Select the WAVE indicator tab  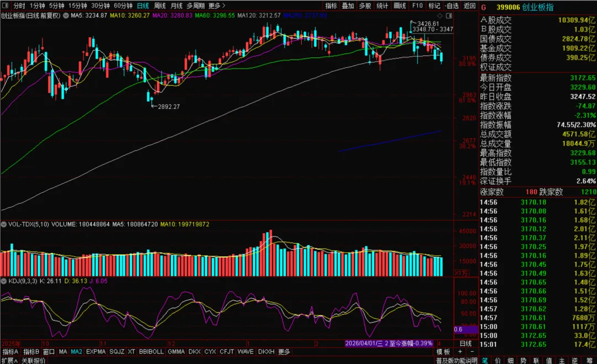[x=245, y=352]
